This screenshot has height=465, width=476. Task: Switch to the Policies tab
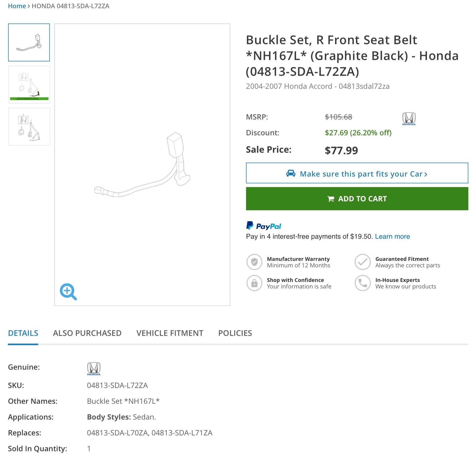coord(235,333)
